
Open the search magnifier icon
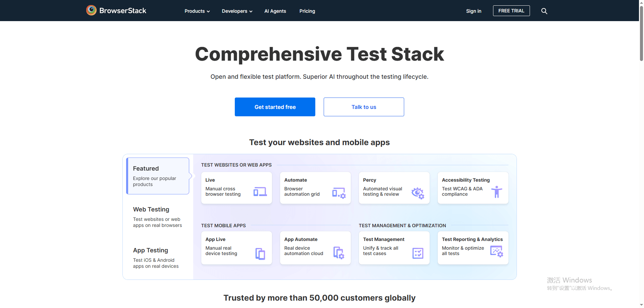tap(544, 11)
